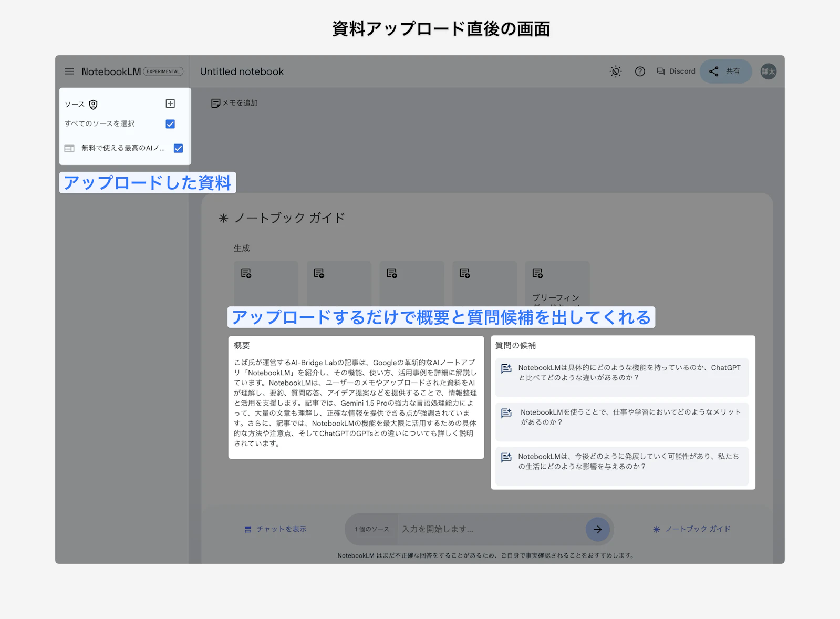840x619 pixels.
Task: Select the 今後どのように発展 suggested question
Action: click(x=622, y=466)
